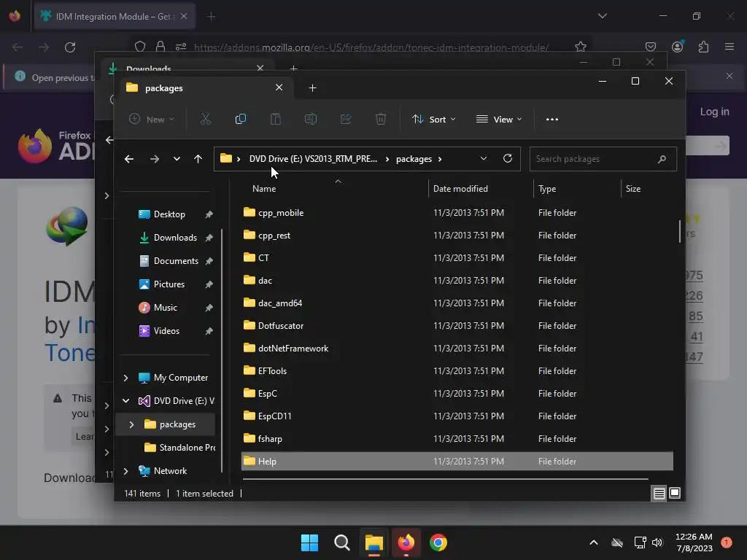This screenshot has height=560, width=747.
Task: Click the Paste icon in Explorer toolbar
Action: tap(275, 119)
